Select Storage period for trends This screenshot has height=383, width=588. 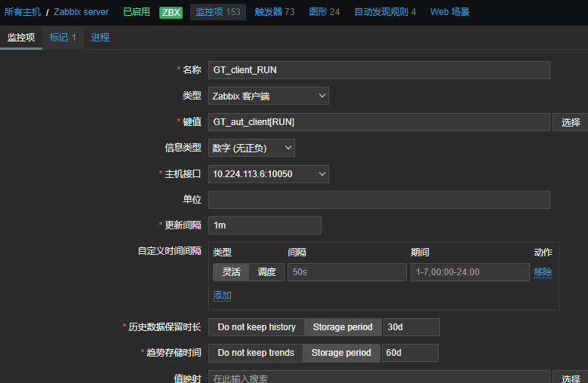(x=341, y=353)
